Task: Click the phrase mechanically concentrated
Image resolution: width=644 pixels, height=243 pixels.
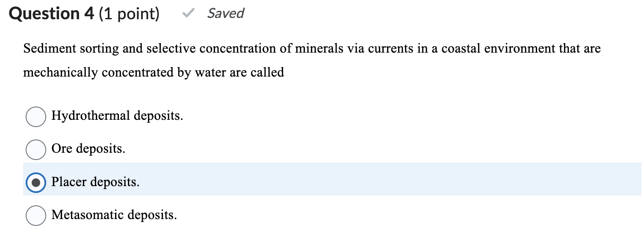Action: pyautogui.click(x=98, y=73)
